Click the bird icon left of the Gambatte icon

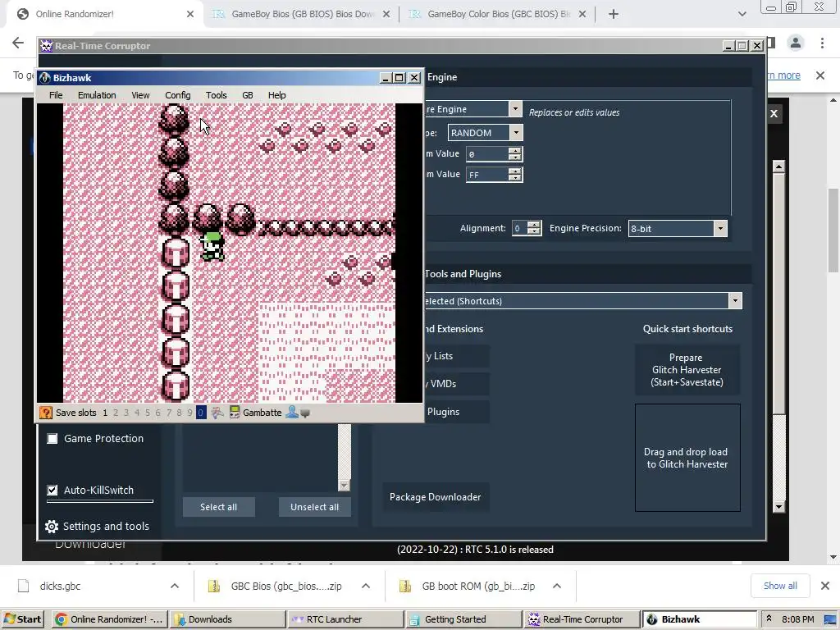tap(217, 413)
